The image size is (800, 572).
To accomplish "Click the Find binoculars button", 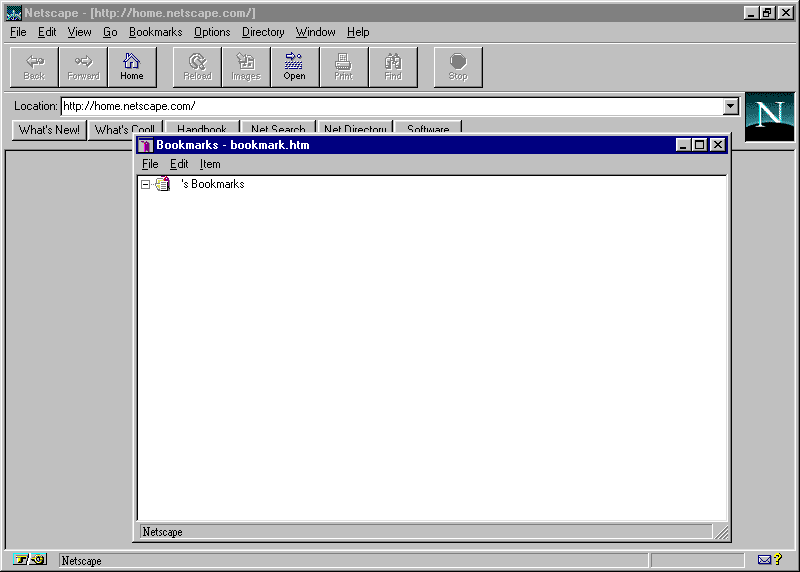I will pos(393,67).
